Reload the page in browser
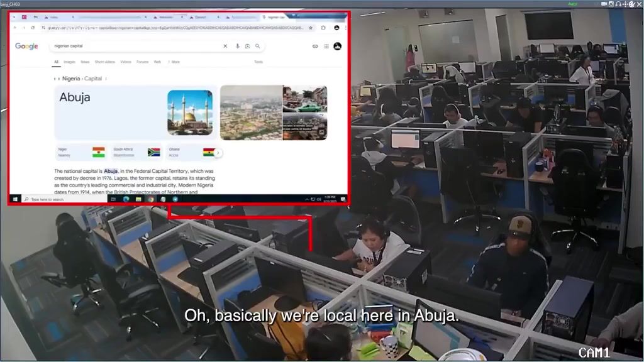Image resolution: width=644 pixels, height=362 pixels. pyautogui.click(x=33, y=28)
